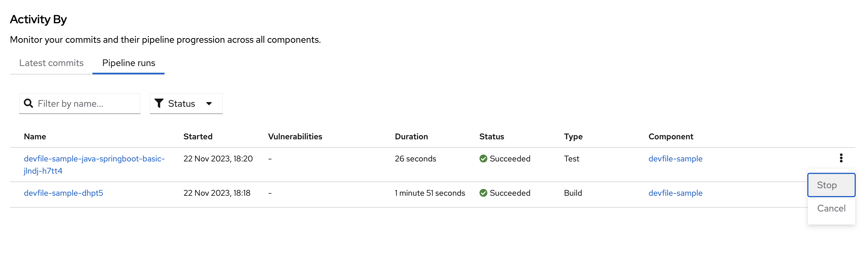Open devfile-sample component in Build row

[x=675, y=193]
